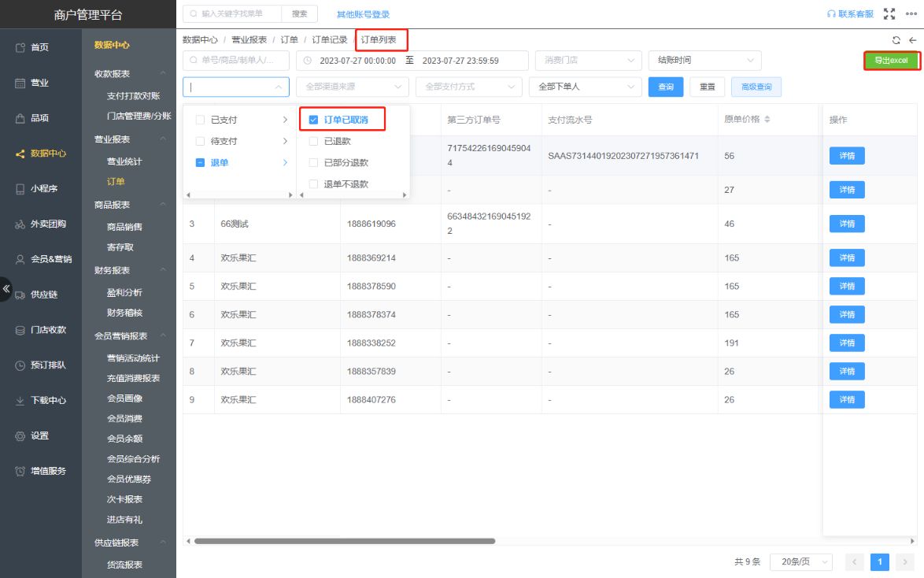This screenshot has height=578, width=924.
Task: Click the 导出excel export button
Action: coord(891,60)
